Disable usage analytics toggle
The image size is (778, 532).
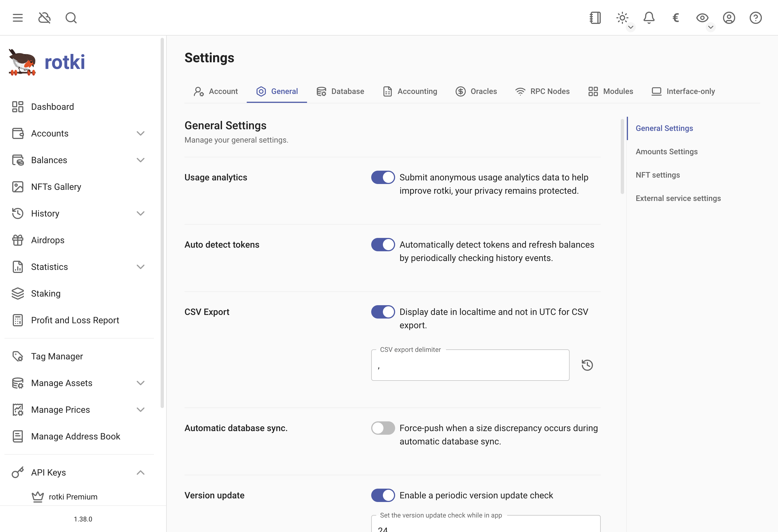[x=383, y=177]
